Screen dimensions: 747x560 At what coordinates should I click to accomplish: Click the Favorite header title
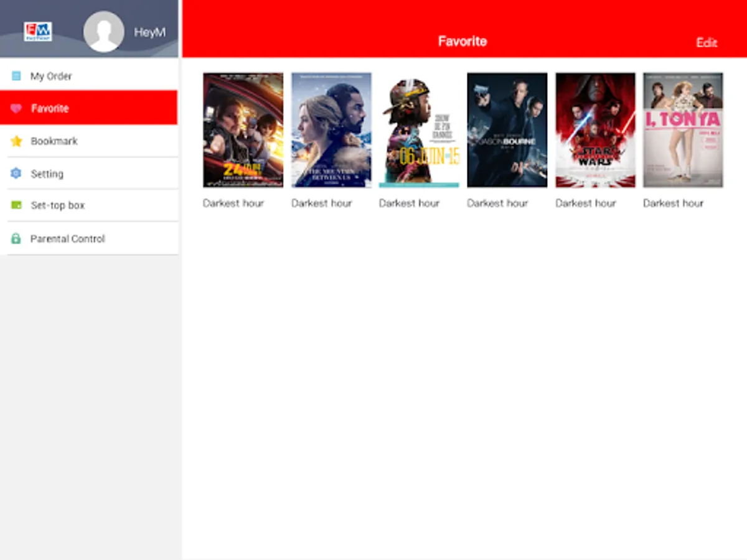[x=463, y=41]
